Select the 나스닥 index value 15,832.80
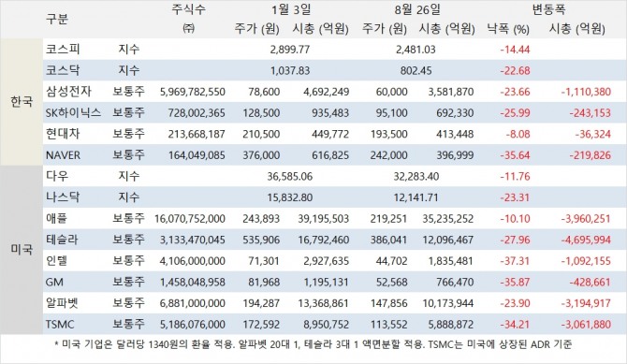The width and height of the screenshot is (627, 364). (290, 197)
